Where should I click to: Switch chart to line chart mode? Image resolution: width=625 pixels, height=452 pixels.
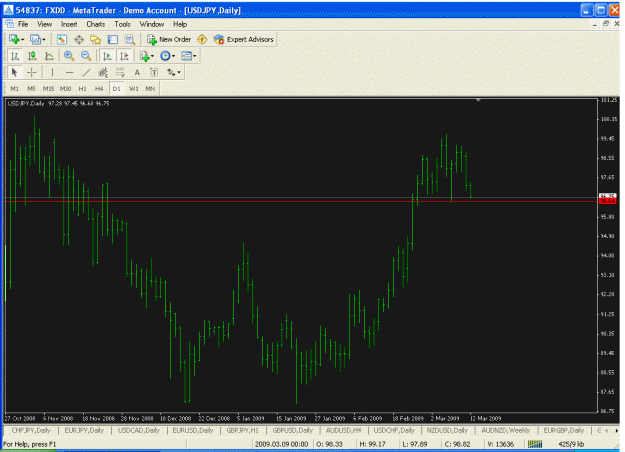pyautogui.click(x=49, y=56)
